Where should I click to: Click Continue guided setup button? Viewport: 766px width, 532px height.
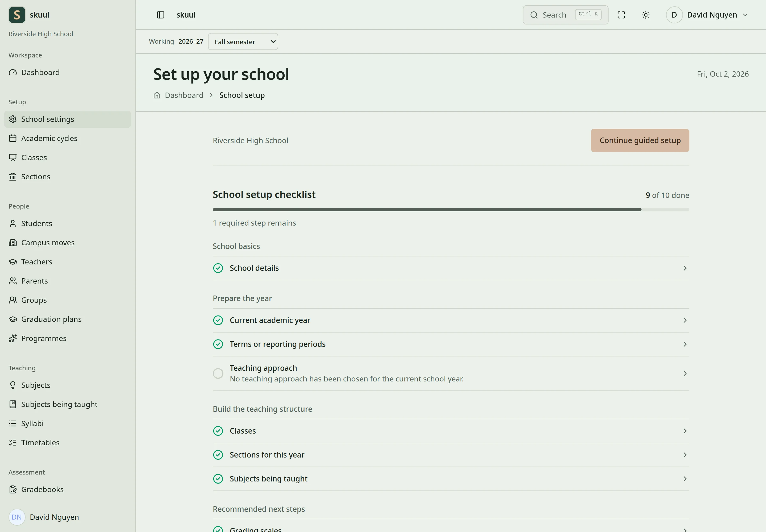(x=640, y=141)
